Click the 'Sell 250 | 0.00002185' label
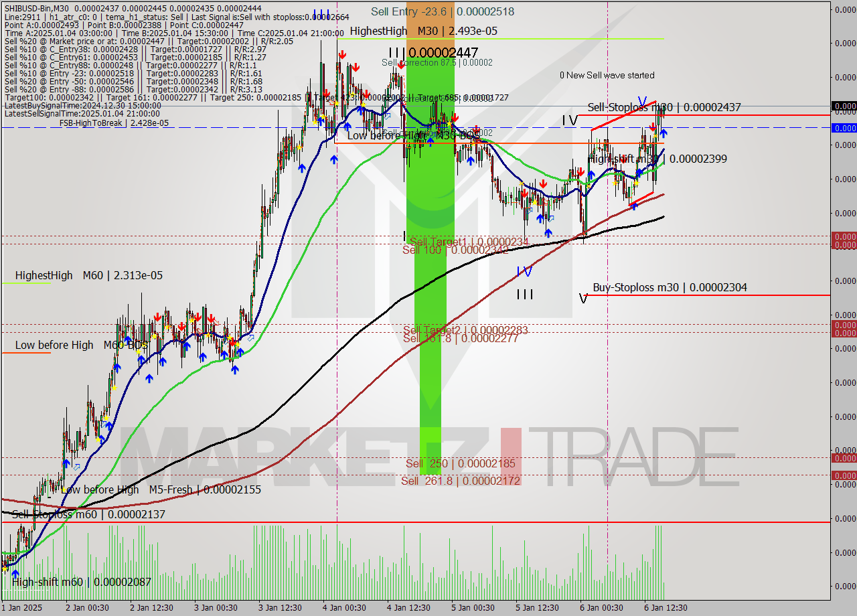Image resolution: width=857 pixels, height=616 pixels. 461,463
